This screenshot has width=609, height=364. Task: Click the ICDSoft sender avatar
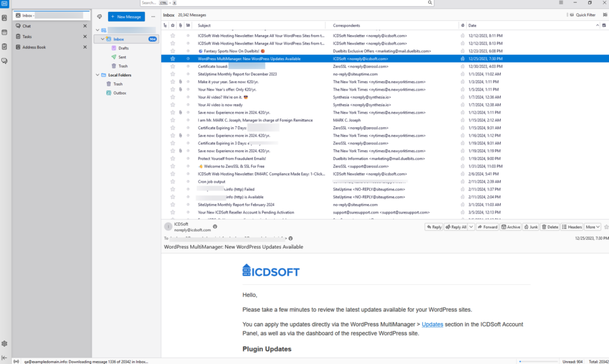coord(168,227)
